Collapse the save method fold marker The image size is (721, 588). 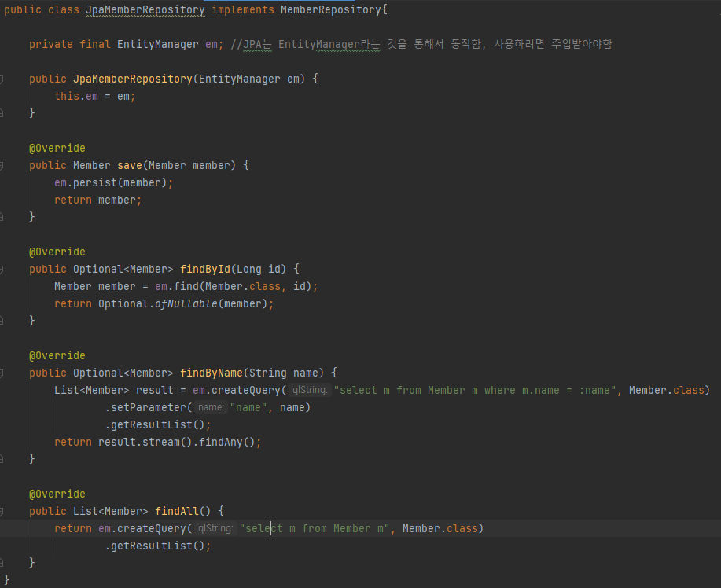click(x=2, y=166)
